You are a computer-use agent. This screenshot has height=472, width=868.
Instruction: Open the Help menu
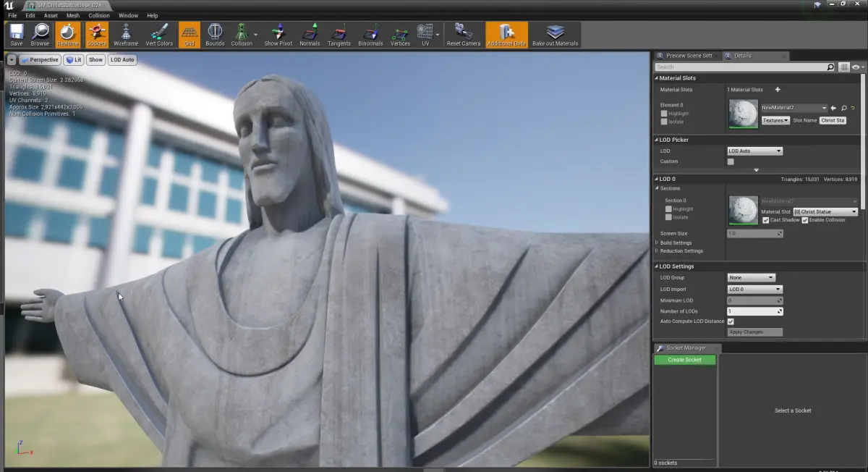click(x=153, y=15)
